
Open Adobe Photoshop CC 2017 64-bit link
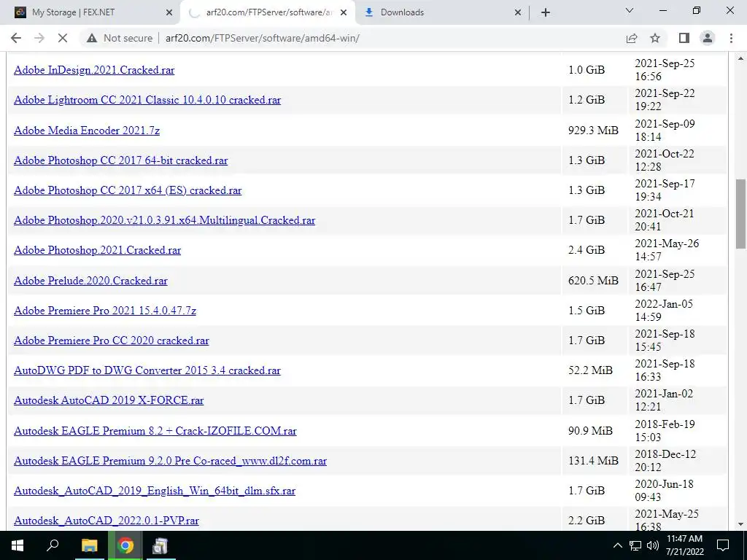pyautogui.click(x=120, y=160)
